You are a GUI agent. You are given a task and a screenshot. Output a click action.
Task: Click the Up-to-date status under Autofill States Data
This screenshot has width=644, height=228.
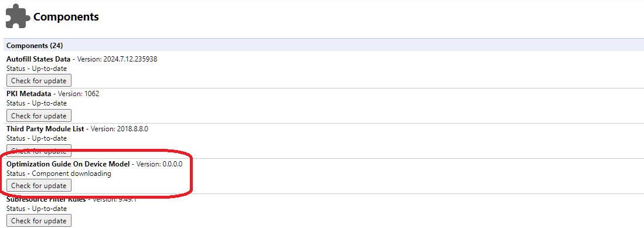tap(49, 69)
